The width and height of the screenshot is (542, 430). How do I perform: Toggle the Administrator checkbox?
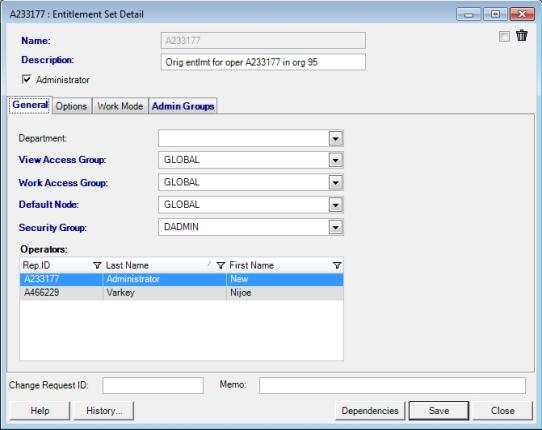[x=27, y=80]
